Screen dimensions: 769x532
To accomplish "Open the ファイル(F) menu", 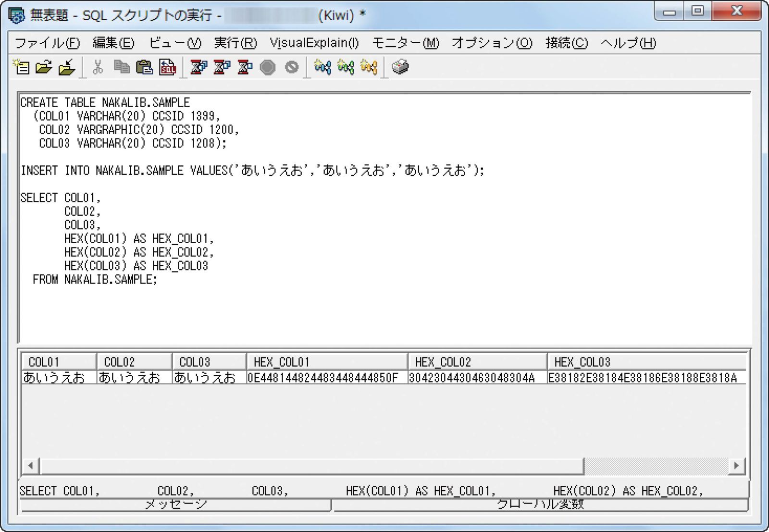I will pyautogui.click(x=47, y=43).
